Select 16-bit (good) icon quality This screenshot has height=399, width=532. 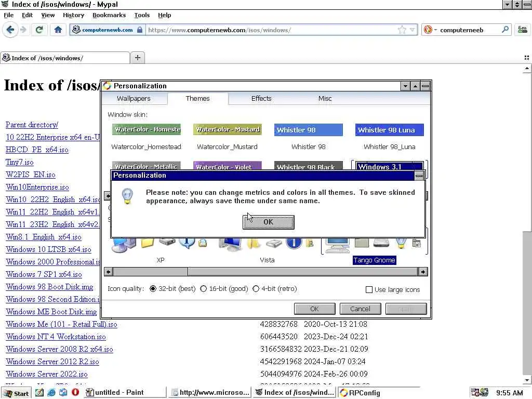click(203, 289)
